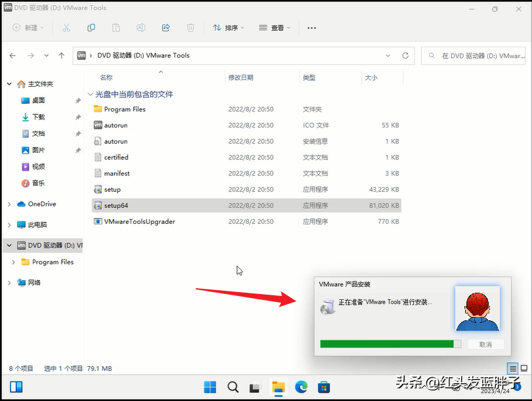Click the Paste clipboard icon

click(116, 28)
